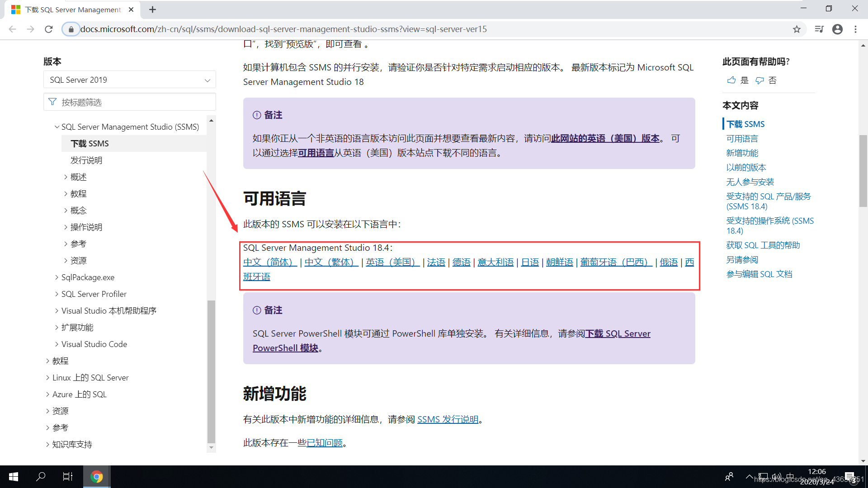Jump to 可用语言 in page contents
Image resolution: width=868 pixels, height=488 pixels.
point(742,139)
